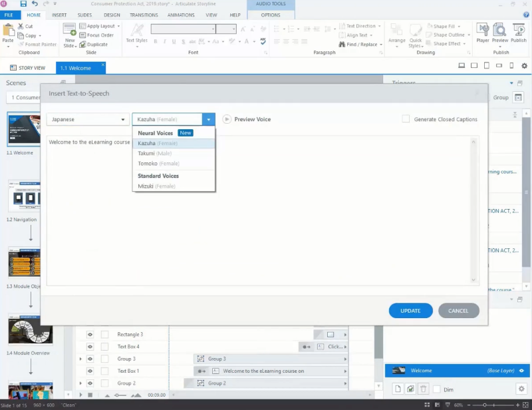
Task: Click the duplicate layer icon in layers panel
Action: (x=410, y=389)
